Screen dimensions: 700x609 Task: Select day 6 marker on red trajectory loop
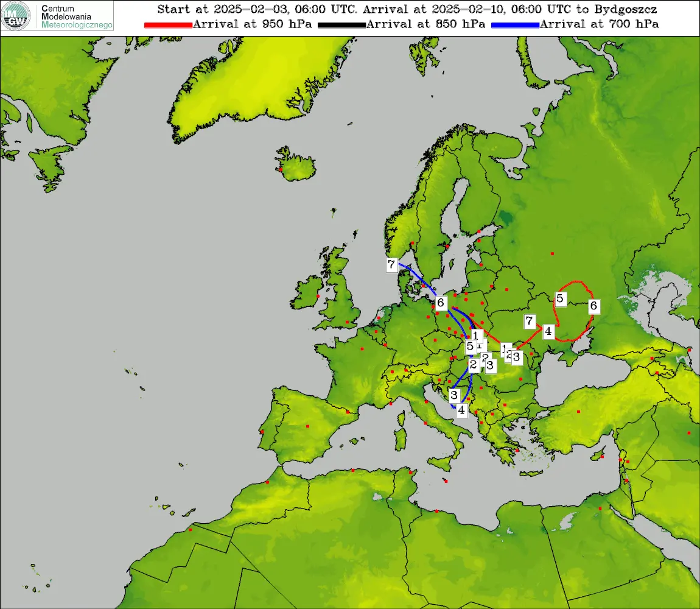593,306
